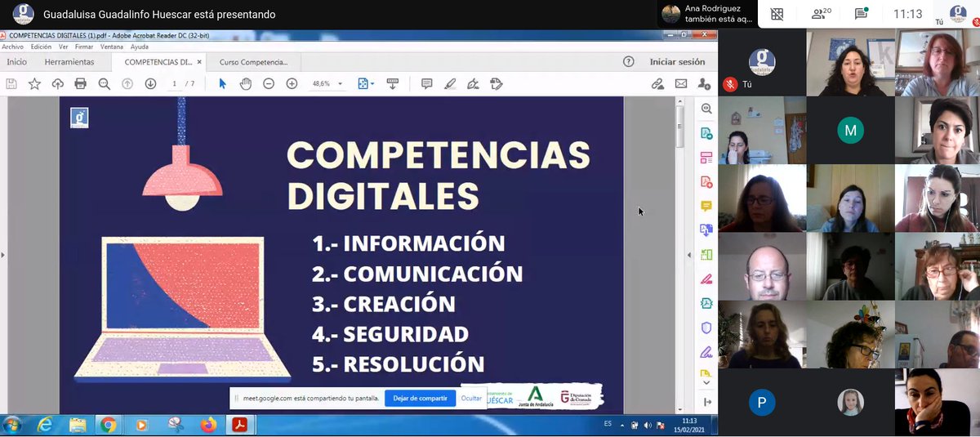Select participant tile with M avatar

click(x=850, y=130)
